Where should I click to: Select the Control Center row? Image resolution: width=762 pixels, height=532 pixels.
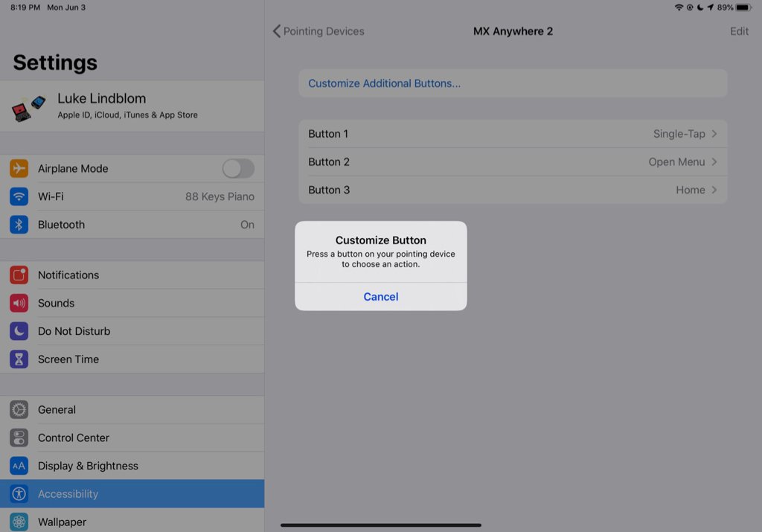tap(132, 438)
